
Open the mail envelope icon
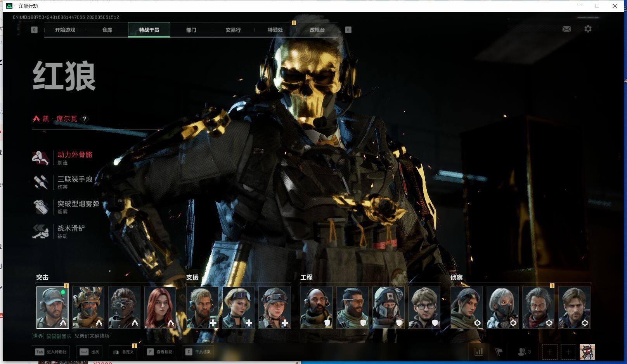(566, 29)
